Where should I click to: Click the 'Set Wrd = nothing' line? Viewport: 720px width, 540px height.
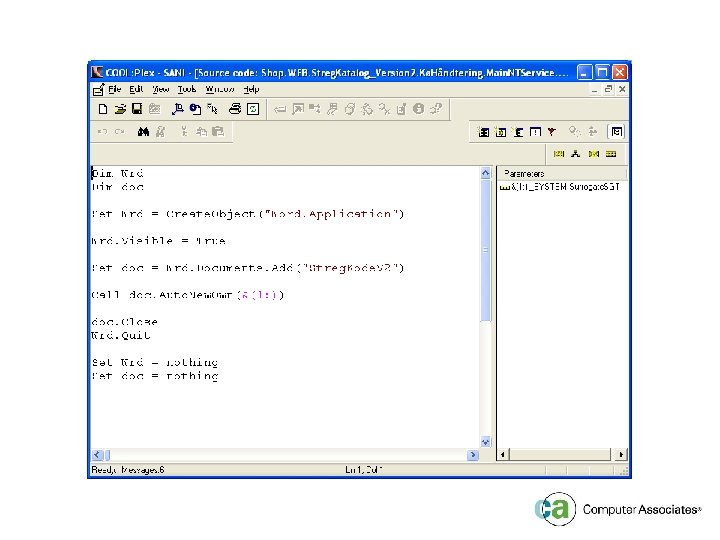click(155, 362)
